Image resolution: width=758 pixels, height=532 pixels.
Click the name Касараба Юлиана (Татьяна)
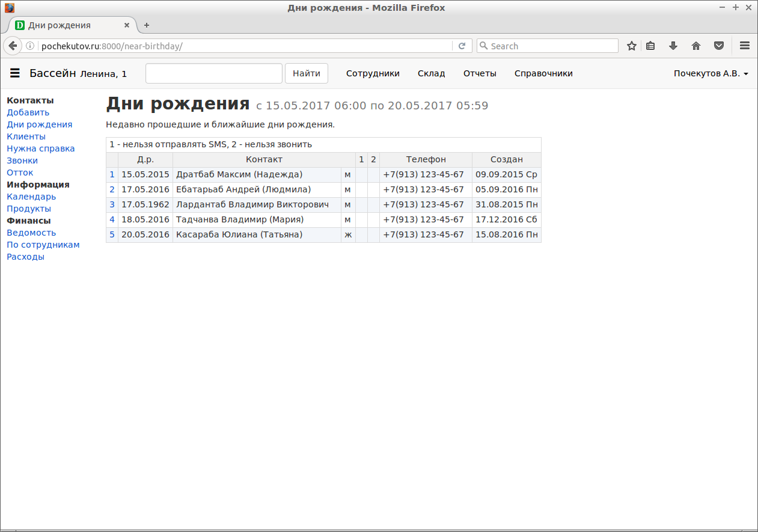click(x=239, y=234)
